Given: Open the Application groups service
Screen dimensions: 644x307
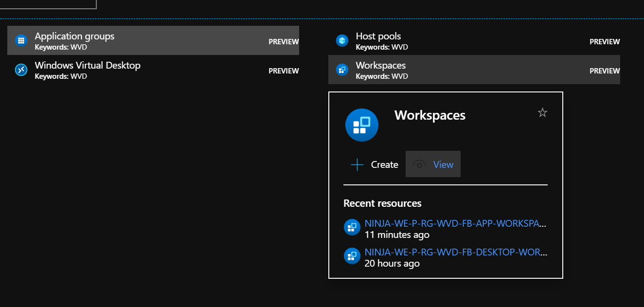Looking at the screenshot, I should (153, 40).
